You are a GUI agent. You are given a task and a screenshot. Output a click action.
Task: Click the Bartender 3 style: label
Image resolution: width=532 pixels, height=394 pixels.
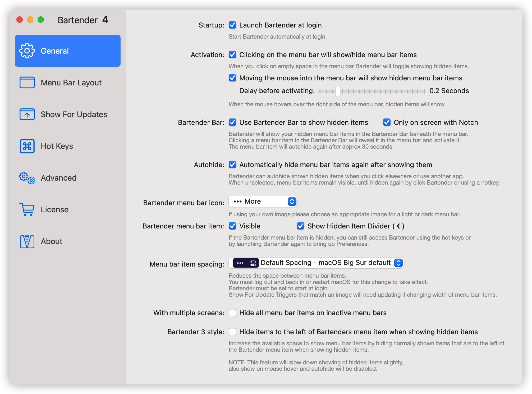(196, 332)
